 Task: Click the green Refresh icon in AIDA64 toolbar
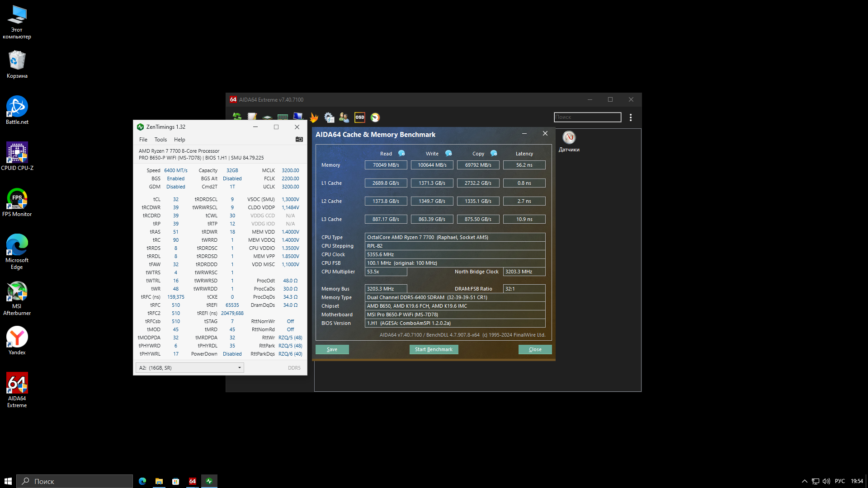click(x=237, y=117)
